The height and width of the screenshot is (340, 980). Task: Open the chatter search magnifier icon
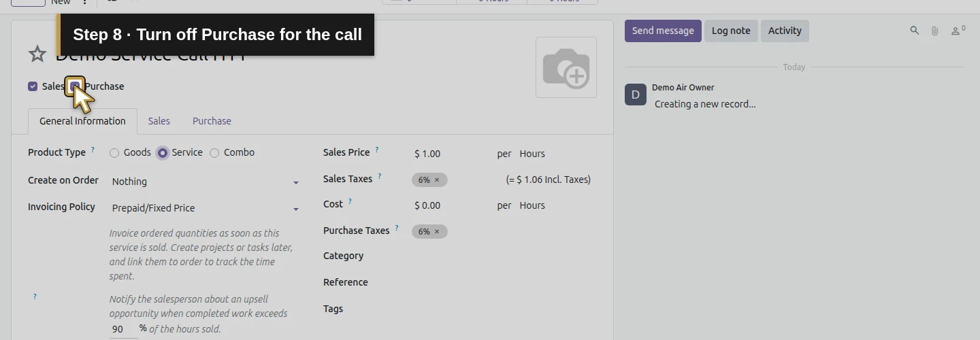click(x=915, y=31)
